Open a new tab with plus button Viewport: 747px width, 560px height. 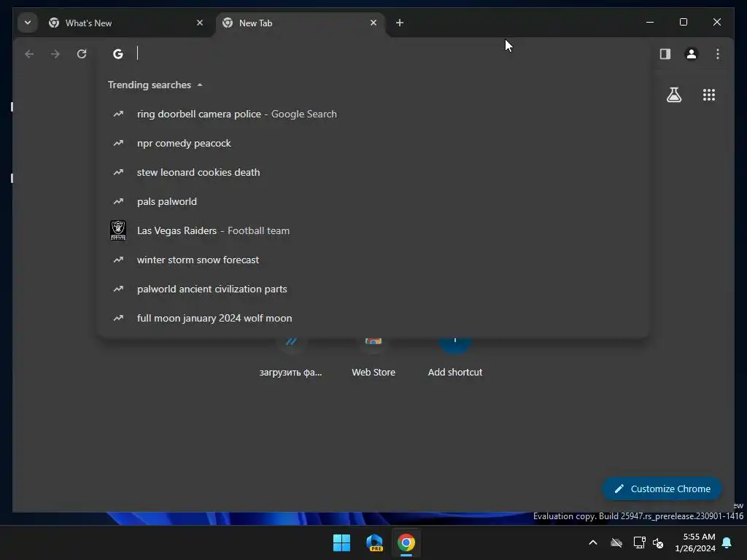(x=400, y=23)
